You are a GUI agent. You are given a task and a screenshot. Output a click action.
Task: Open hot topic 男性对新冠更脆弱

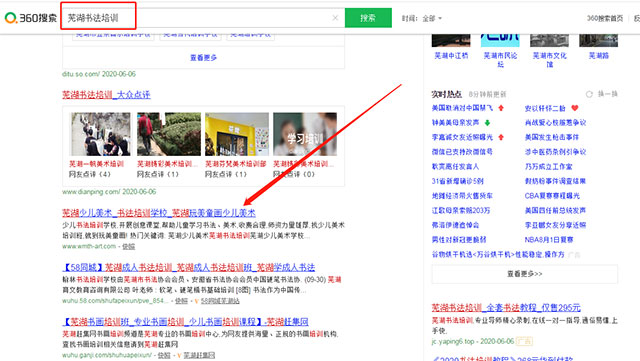pyautogui.click(x=459, y=240)
